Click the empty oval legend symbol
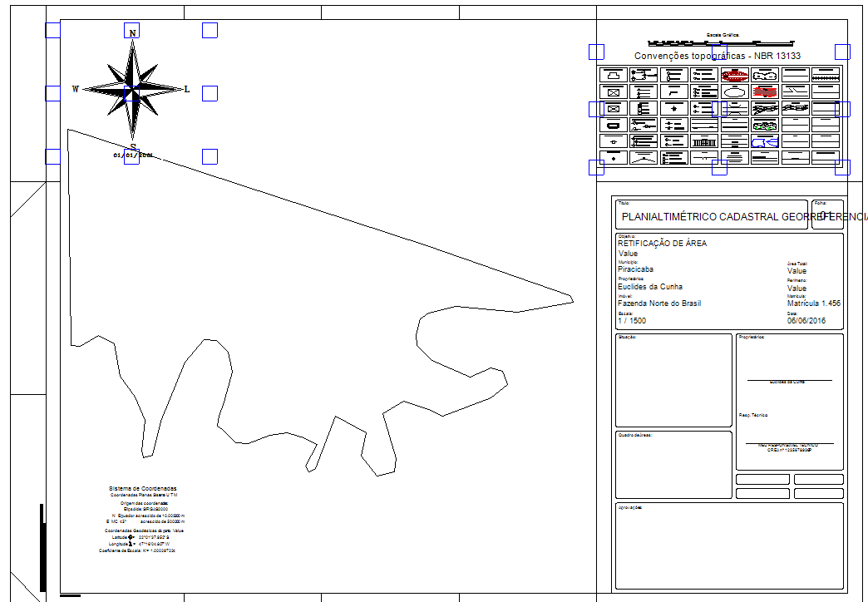Screen dimensions: 868x602 point(733,91)
